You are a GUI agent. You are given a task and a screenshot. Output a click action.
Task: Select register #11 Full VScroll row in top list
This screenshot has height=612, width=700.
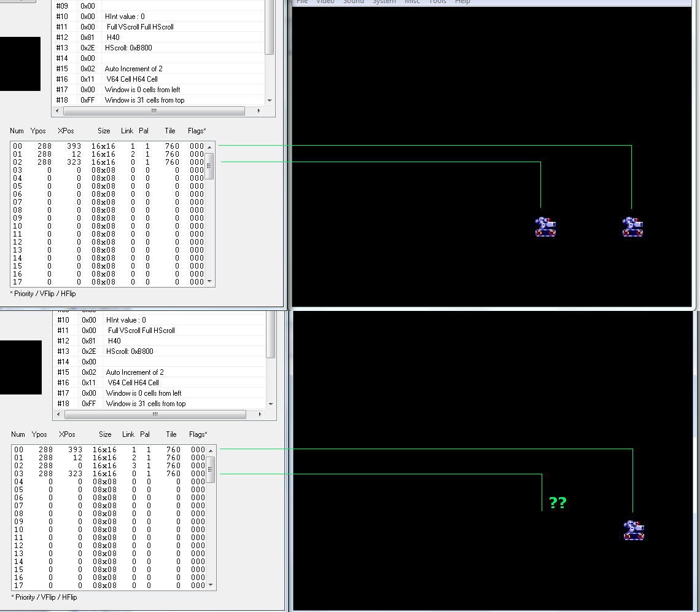tap(158, 27)
